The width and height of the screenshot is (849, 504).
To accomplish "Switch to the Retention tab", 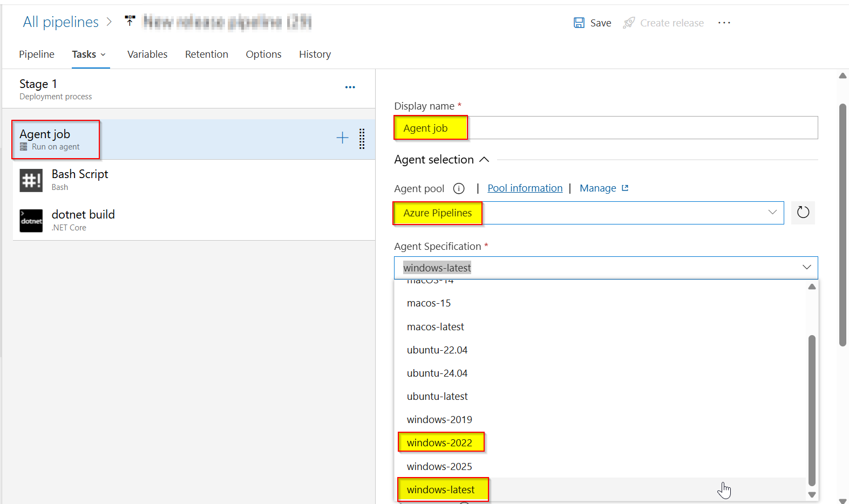I will pos(207,54).
